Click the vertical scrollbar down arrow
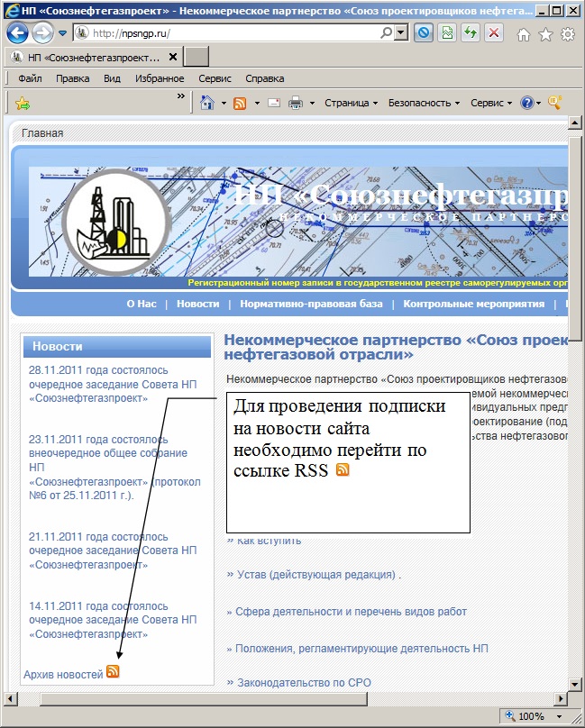 (575, 684)
